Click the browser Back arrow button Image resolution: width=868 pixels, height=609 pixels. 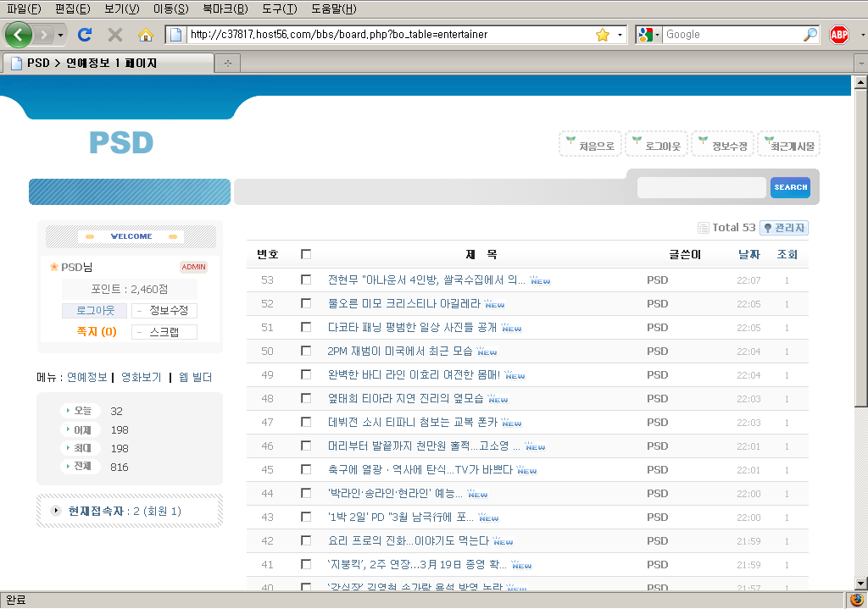[19, 35]
